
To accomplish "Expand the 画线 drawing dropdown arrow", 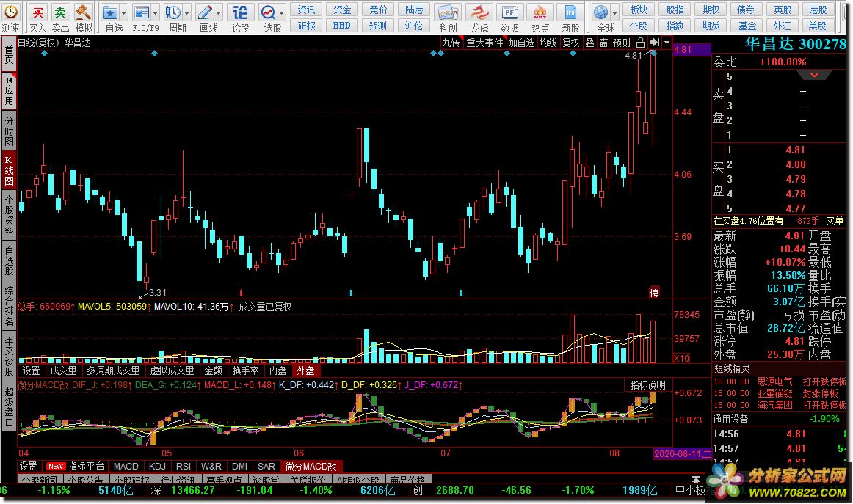I will click(x=218, y=12).
